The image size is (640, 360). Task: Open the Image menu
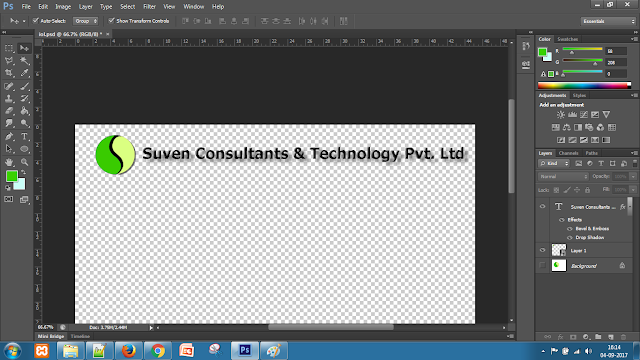(63, 7)
